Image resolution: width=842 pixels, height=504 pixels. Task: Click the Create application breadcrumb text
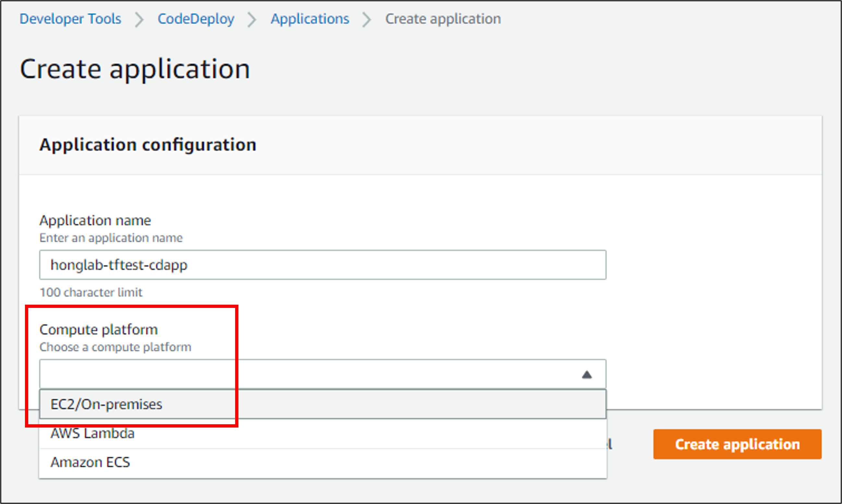coord(443,19)
